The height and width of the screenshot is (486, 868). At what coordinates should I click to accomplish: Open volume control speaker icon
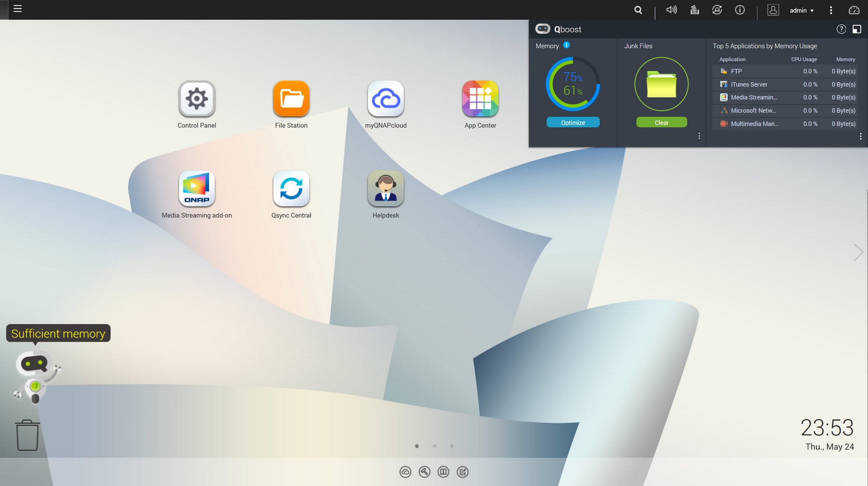671,10
